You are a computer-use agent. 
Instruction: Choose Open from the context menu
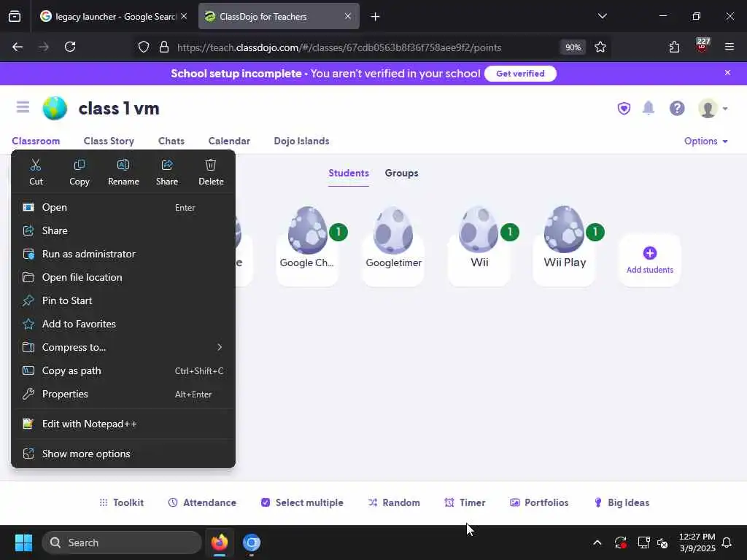pyautogui.click(x=123, y=208)
